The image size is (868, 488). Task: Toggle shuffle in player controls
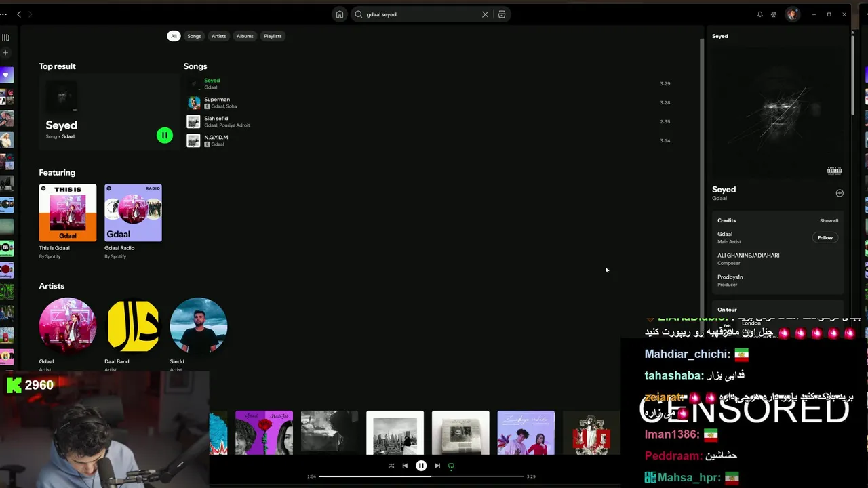[391, 466]
